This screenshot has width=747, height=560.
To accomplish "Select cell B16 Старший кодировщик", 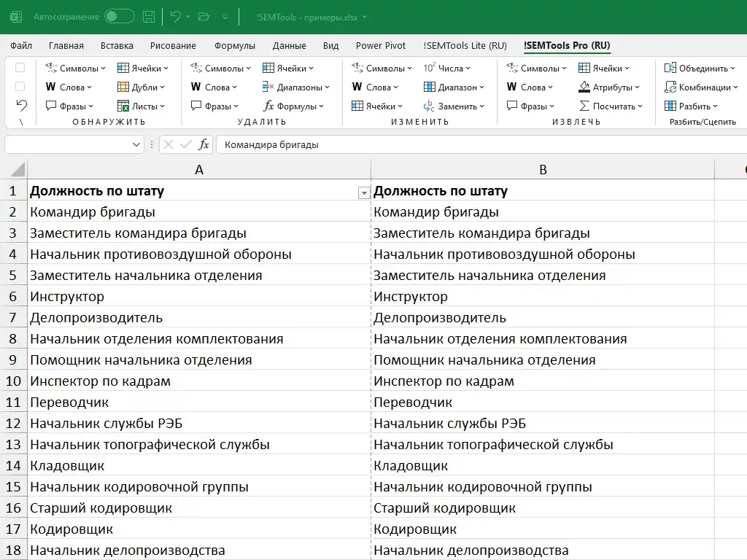I will (x=543, y=508).
